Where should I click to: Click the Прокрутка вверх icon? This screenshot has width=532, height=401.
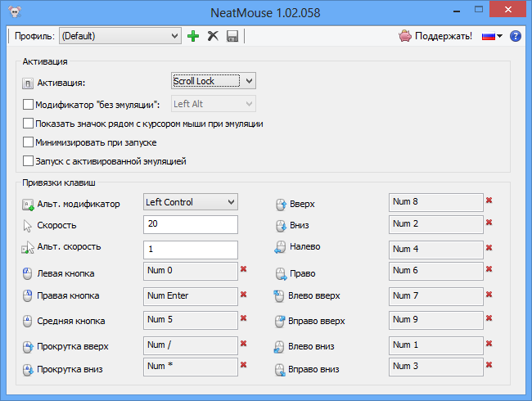28,347
